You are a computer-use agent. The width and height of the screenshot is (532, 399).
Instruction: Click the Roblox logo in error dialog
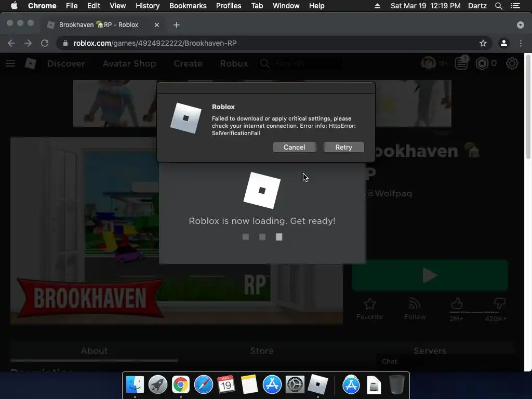185,118
